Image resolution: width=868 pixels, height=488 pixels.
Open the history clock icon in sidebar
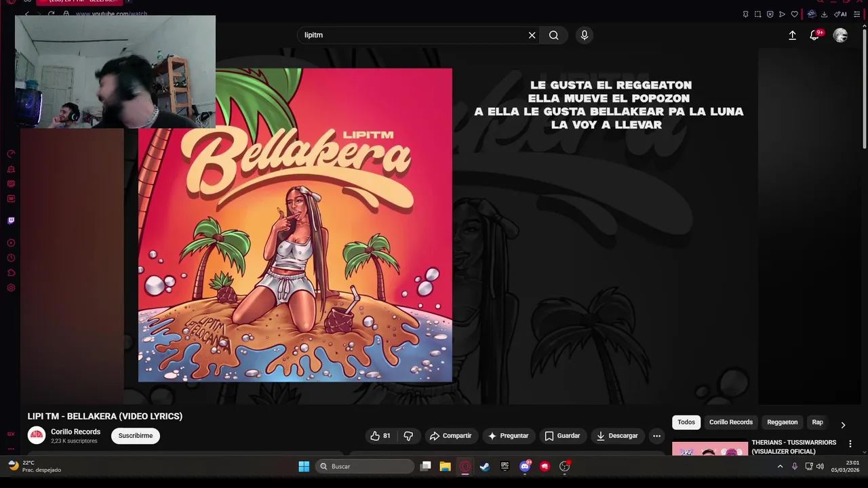(x=11, y=258)
